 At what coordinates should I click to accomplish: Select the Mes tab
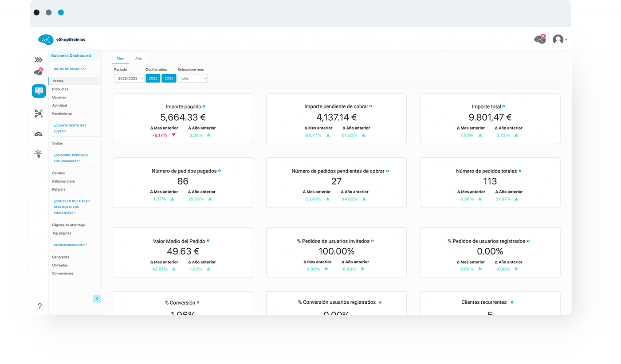(120, 59)
